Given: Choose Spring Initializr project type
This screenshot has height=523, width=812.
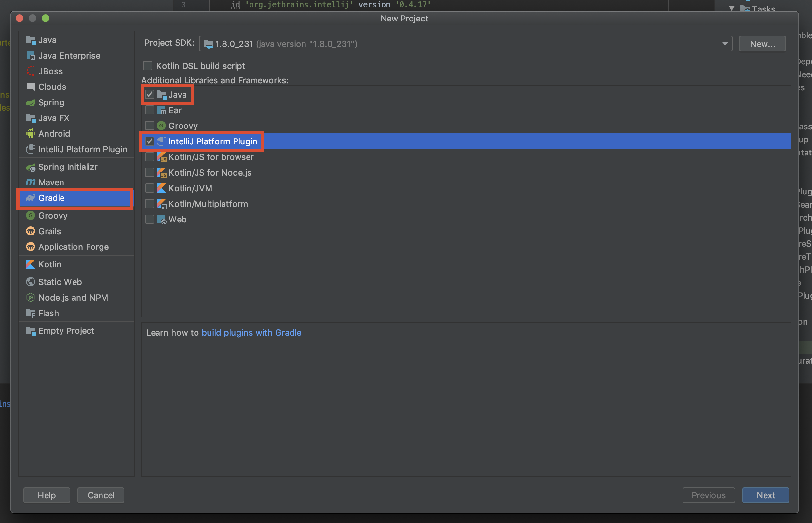Looking at the screenshot, I should point(68,167).
